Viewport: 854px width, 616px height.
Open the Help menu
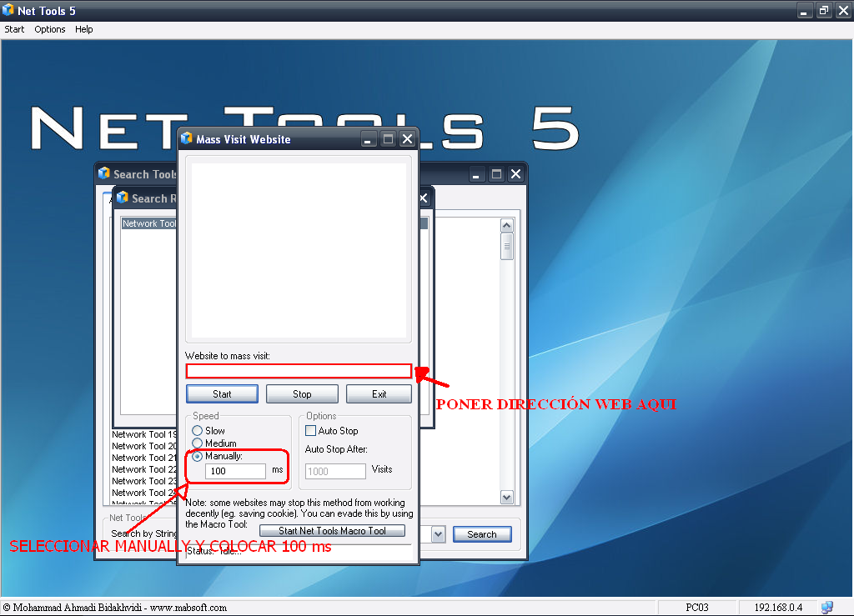84,29
